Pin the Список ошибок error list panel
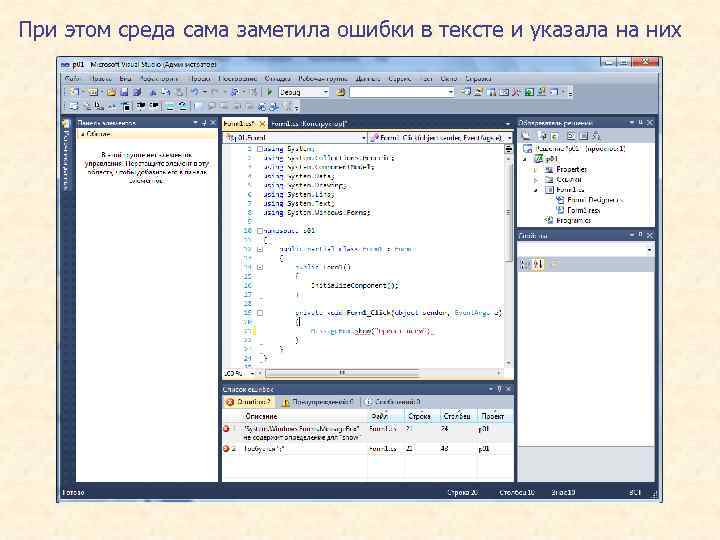 point(499,389)
